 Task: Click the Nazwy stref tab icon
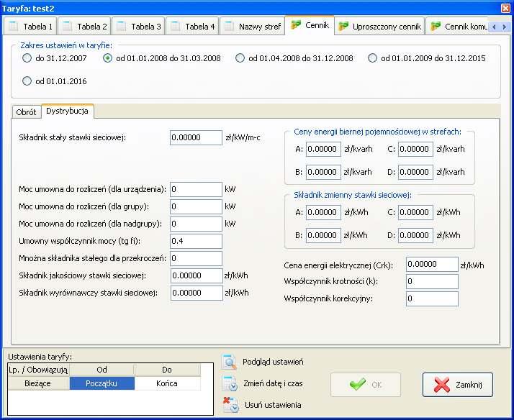[230, 27]
